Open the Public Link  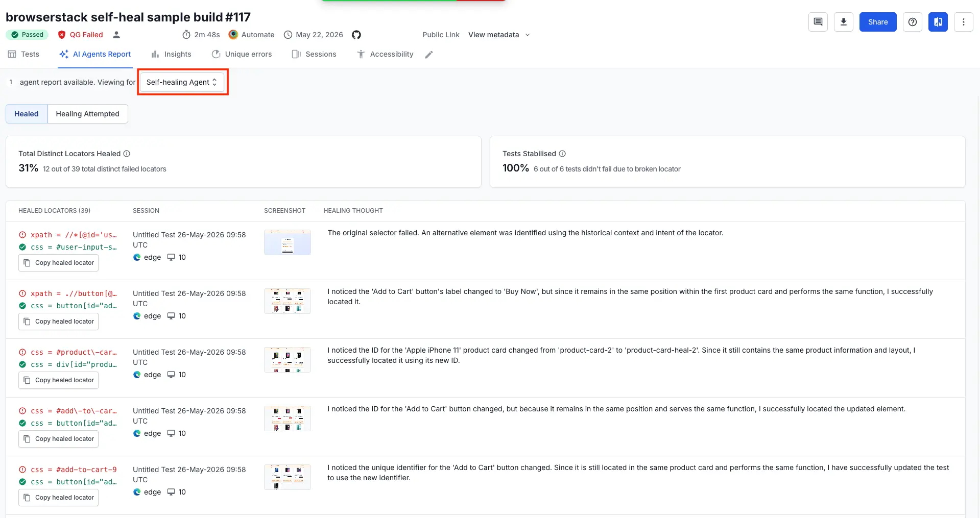441,35
